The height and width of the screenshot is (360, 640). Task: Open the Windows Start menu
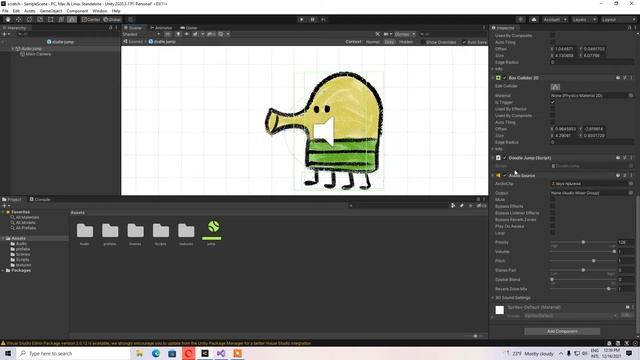click(8, 353)
